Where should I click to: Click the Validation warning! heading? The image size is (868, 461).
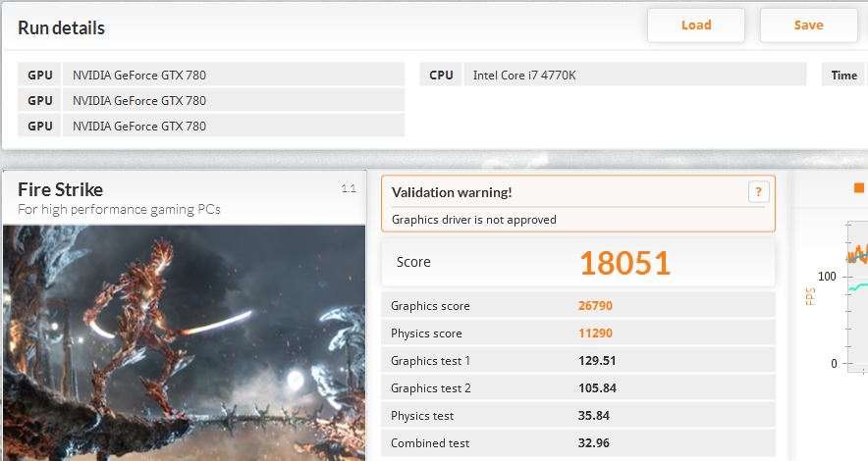point(452,192)
